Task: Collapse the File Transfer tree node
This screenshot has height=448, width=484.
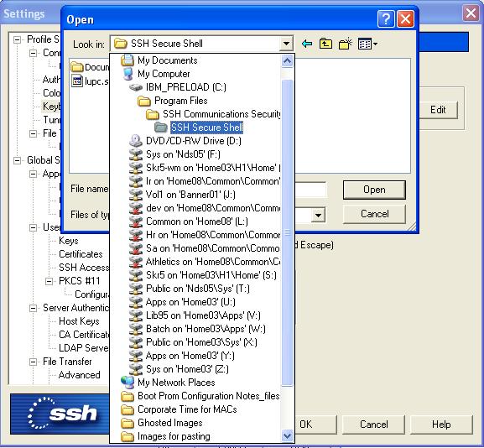Action: click(x=33, y=362)
